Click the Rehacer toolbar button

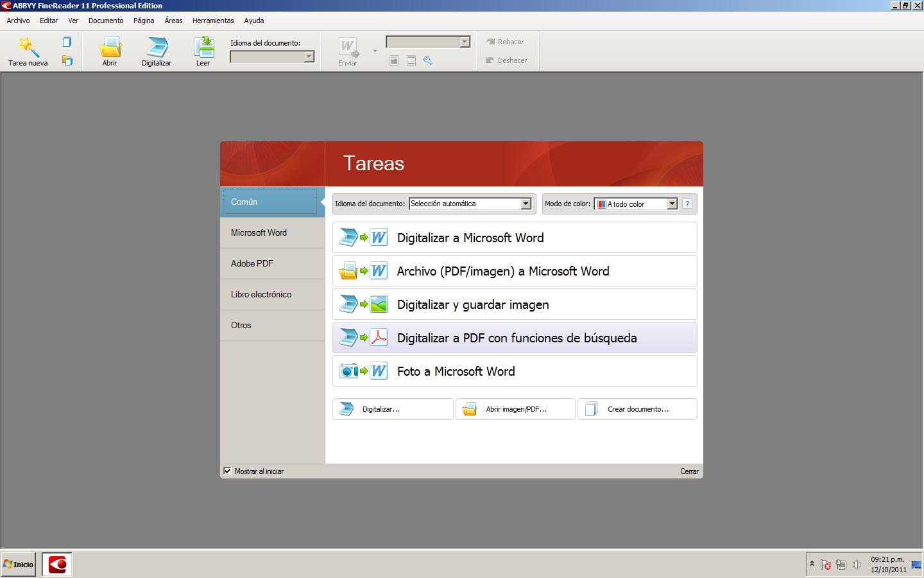(504, 42)
